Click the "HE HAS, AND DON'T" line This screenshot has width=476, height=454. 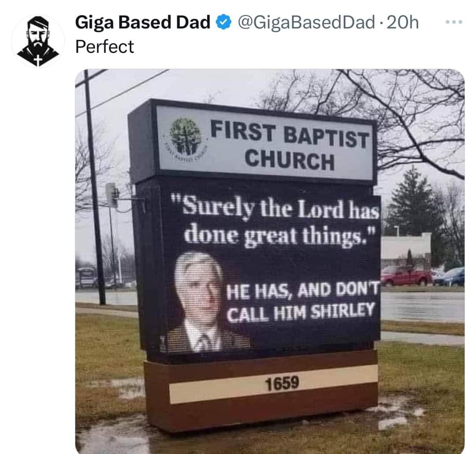[302, 291]
